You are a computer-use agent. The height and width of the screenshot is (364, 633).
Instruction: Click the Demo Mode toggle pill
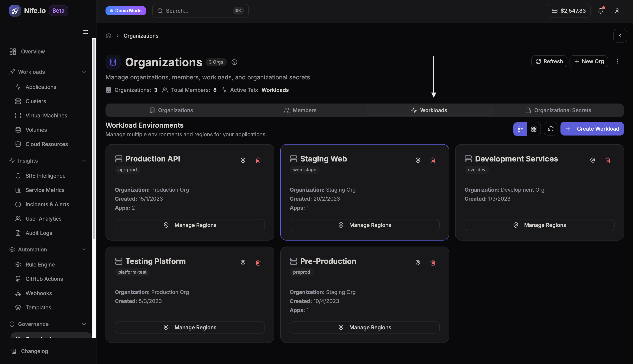[x=126, y=11]
